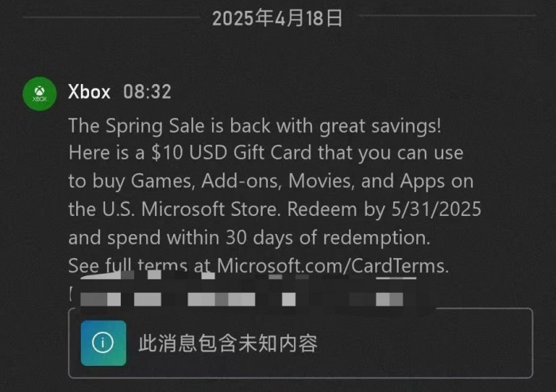The image size is (556, 392).
Task: Click the 30 days of redemption line
Action: pyautogui.click(x=249, y=237)
